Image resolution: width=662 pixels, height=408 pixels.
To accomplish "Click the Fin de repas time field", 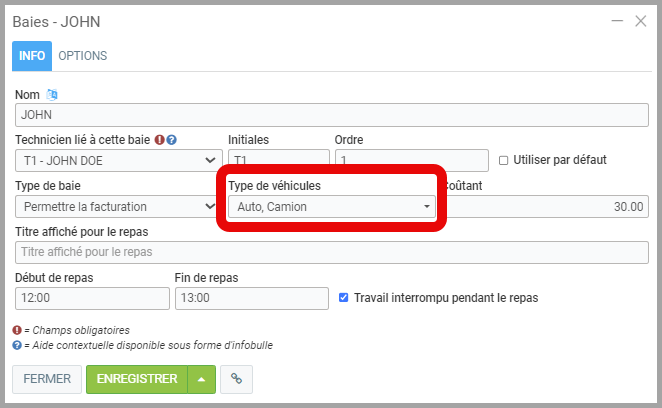I will pos(251,298).
